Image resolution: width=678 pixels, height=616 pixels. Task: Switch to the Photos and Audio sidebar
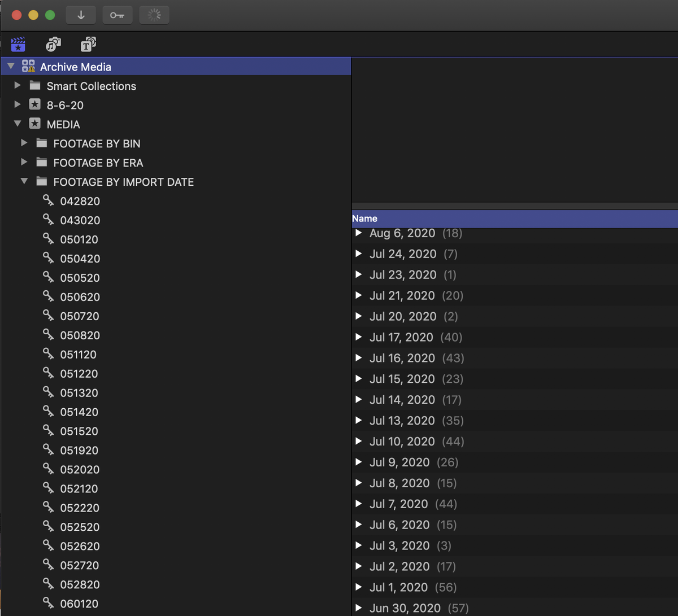tap(53, 43)
